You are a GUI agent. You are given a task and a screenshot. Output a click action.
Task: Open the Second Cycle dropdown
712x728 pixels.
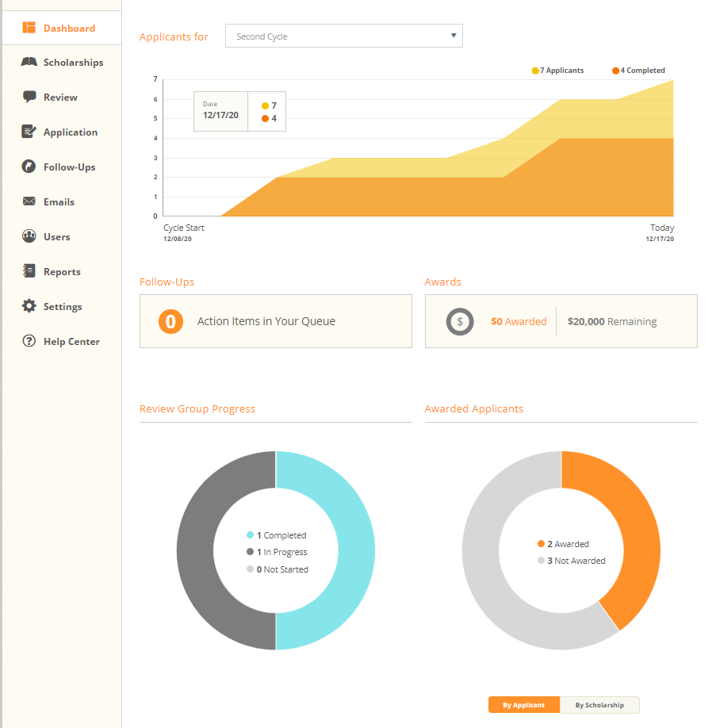coord(343,36)
